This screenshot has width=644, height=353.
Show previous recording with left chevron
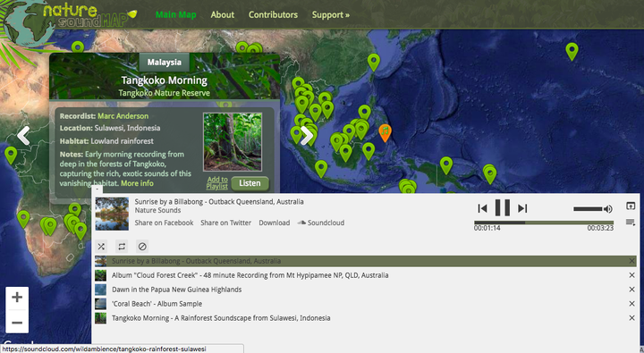pos(23,136)
